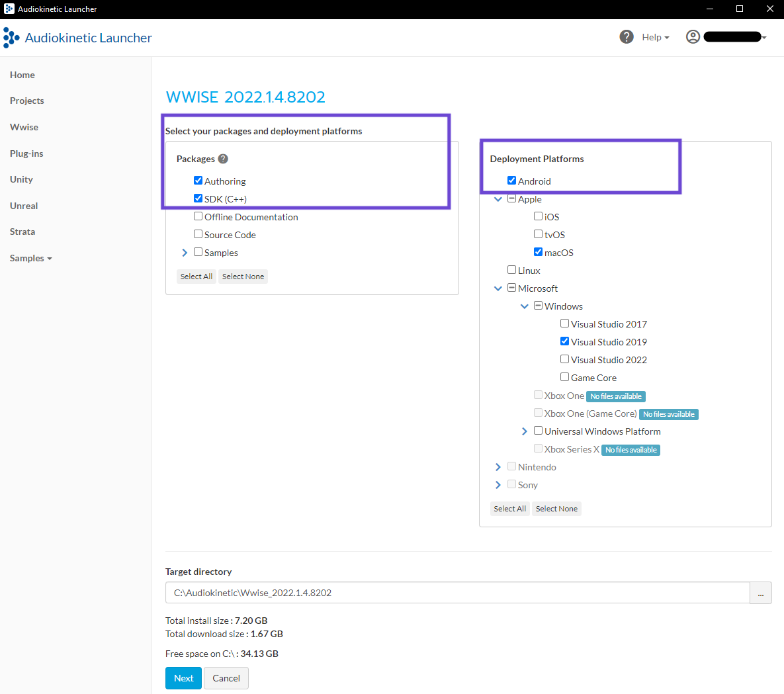Image resolution: width=784 pixels, height=694 pixels.
Task: Click the browse button beside Target directory
Action: [x=760, y=593]
